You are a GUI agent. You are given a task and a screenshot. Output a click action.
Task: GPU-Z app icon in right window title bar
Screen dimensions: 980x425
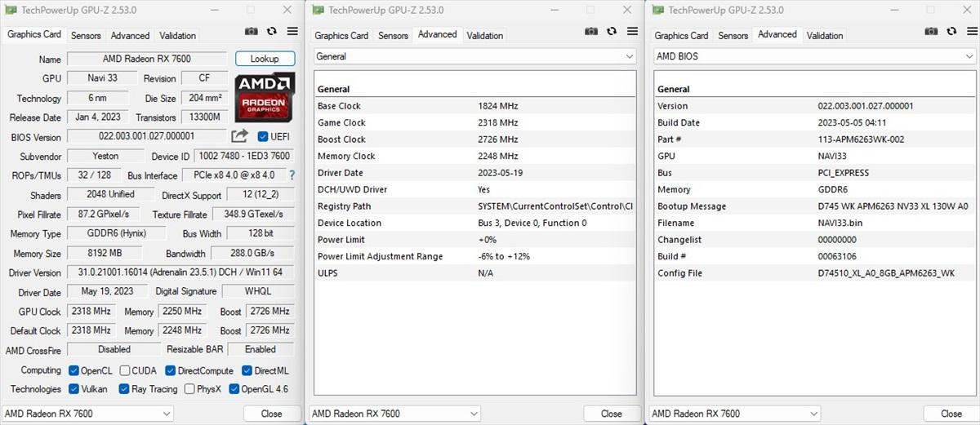658,10
